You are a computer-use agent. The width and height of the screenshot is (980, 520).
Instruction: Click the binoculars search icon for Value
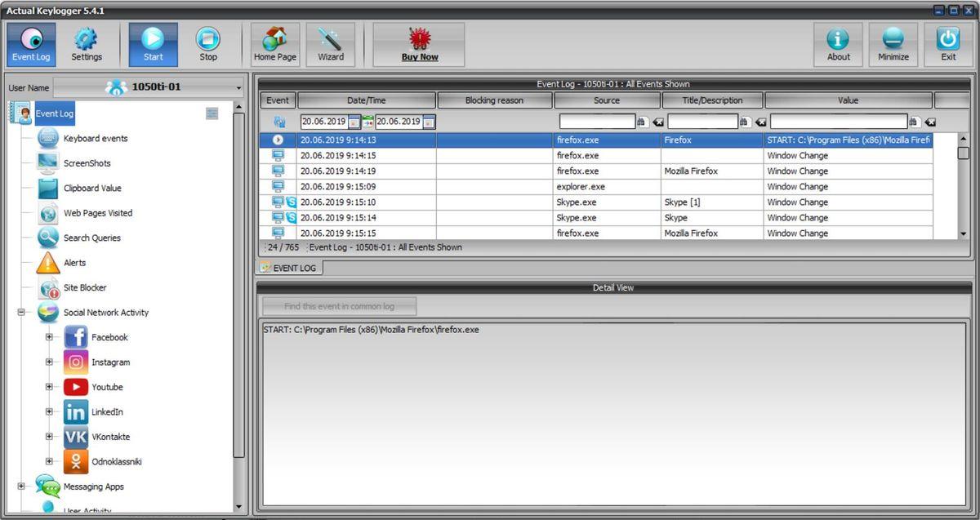coord(914,122)
